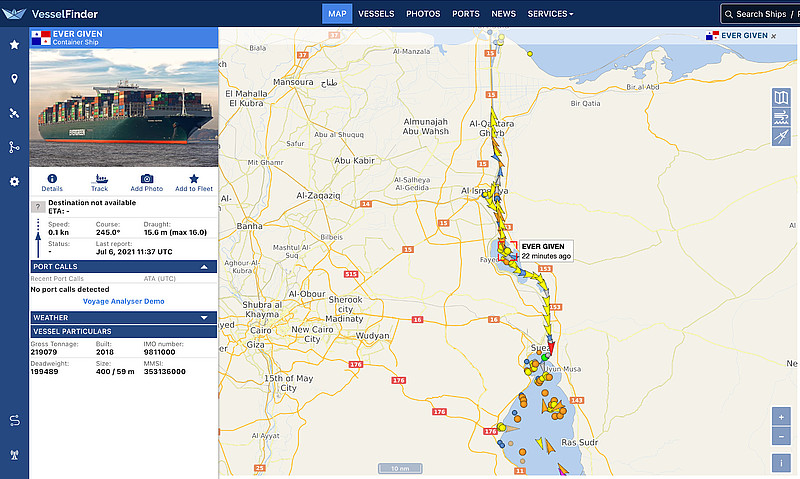Toggle the distance measuring tool
Image resolution: width=800 pixels, height=479 pixels.
[x=782, y=137]
